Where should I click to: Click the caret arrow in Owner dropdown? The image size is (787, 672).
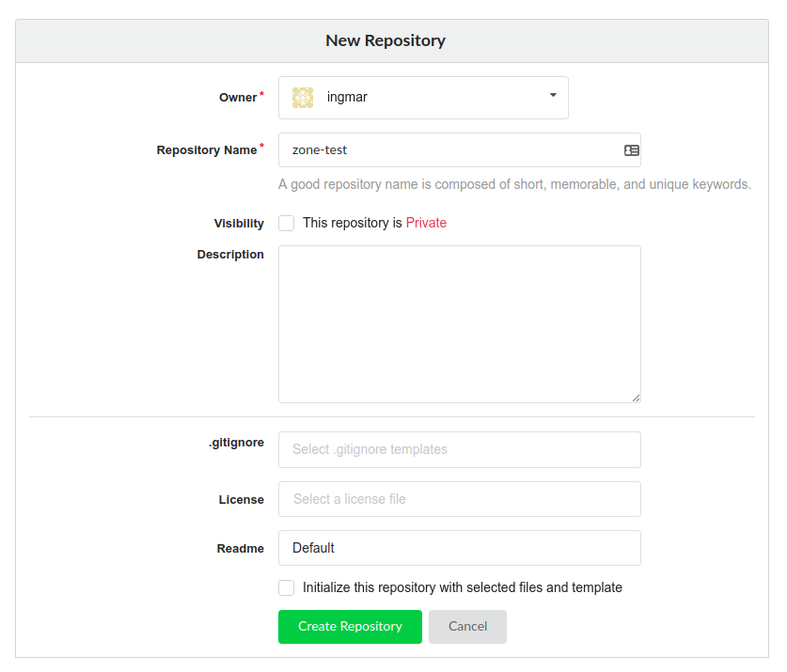click(x=553, y=96)
